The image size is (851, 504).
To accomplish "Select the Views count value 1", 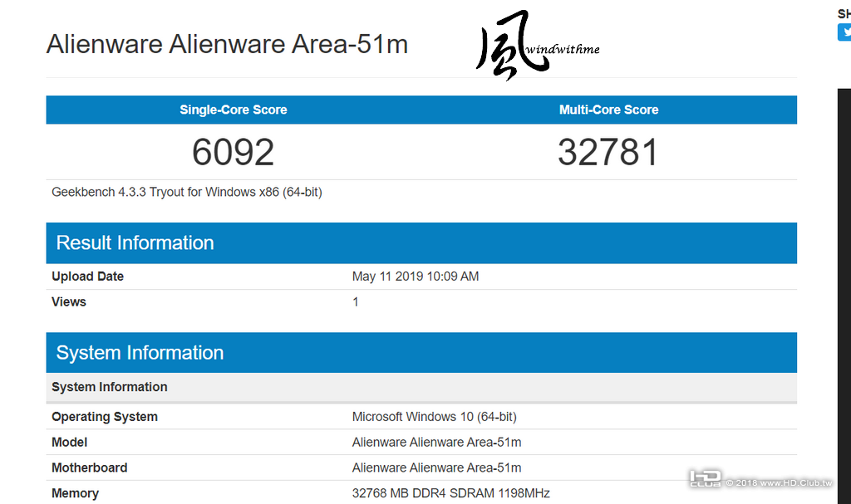I will tap(356, 301).
